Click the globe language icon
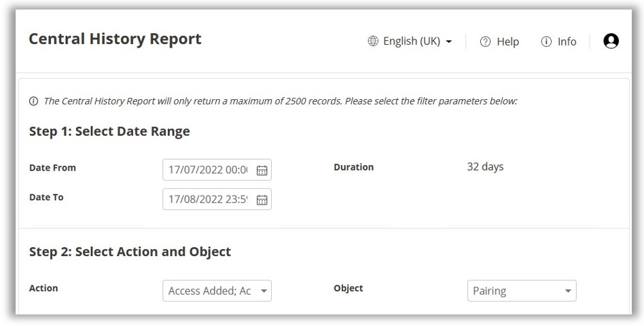Viewport: 644px width, 326px height. pos(373,41)
